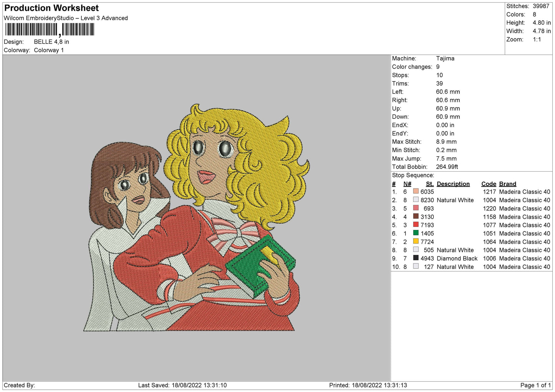Image resolution: width=555 pixels, height=392 pixels.
Task: Select 'Natural White' in the 8230-stitch row
Action: [x=455, y=200]
